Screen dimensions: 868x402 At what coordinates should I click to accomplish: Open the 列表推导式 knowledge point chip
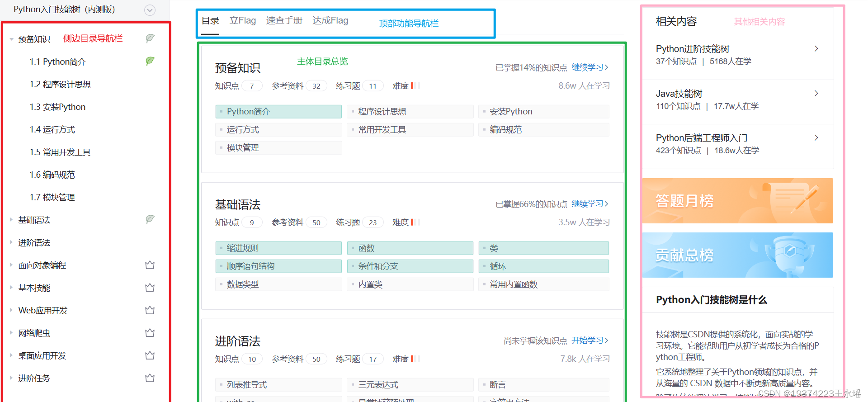pyautogui.click(x=278, y=385)
